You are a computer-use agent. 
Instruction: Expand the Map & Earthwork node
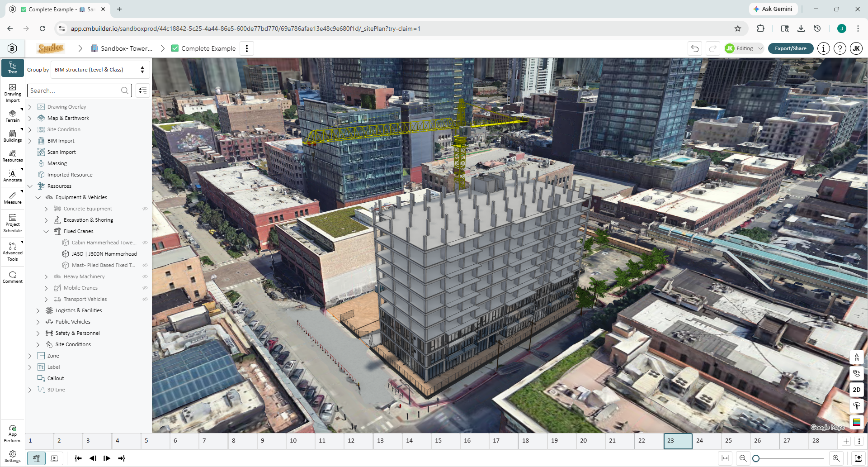(30, 118)
